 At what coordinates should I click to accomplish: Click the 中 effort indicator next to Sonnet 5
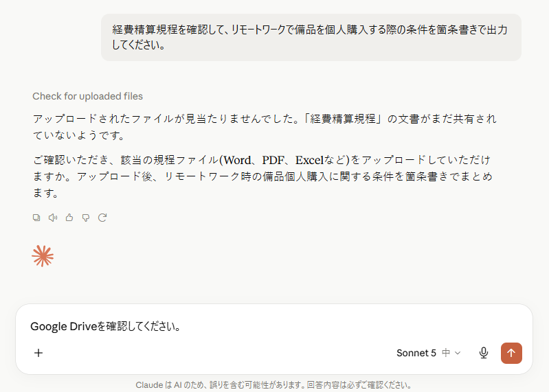446,353
